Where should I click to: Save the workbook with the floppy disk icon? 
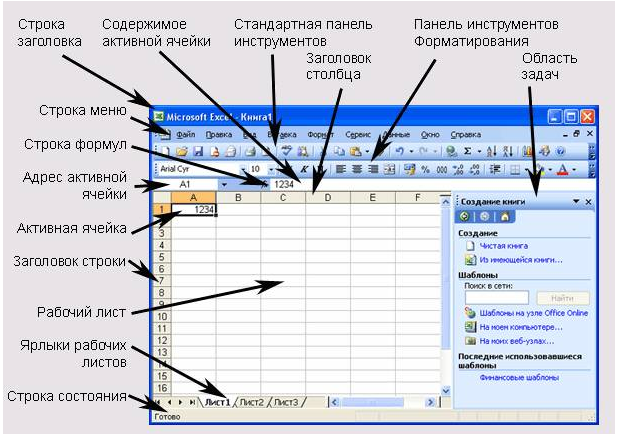(x=198, y=152)
